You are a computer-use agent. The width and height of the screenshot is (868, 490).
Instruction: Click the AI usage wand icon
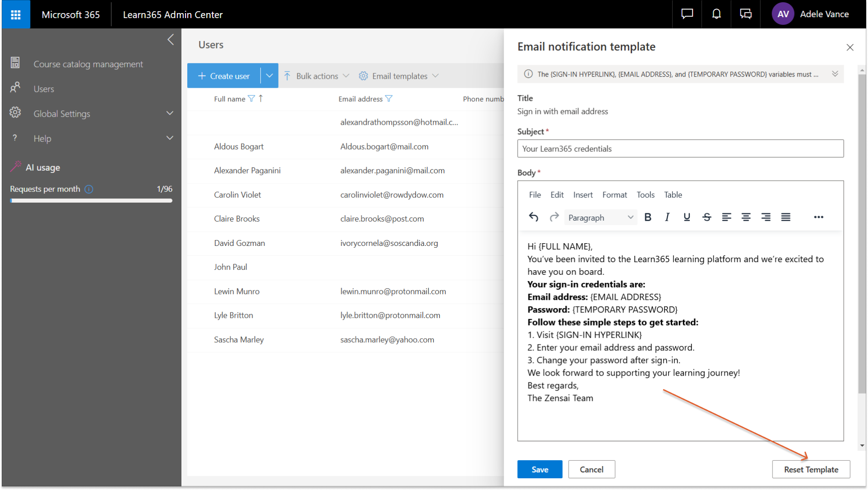click(15, 167)
